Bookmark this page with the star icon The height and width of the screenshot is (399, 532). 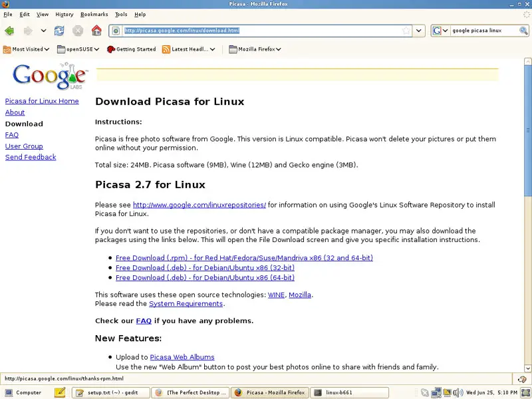point(406,31)
